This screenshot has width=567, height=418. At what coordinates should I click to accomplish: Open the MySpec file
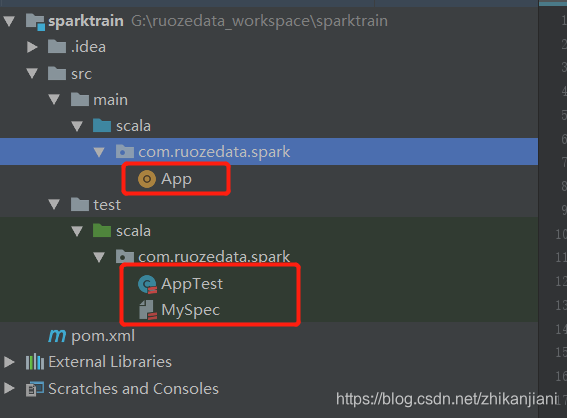[x=191, y=311]
